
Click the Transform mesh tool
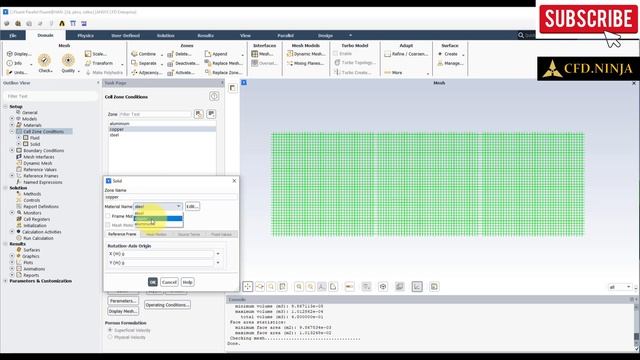click(99, 63)
